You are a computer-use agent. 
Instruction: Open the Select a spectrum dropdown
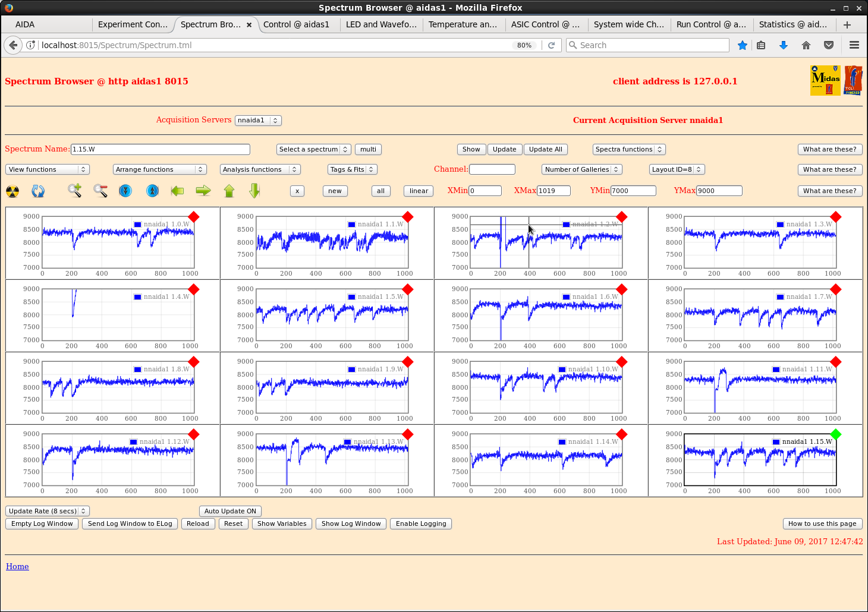click(x=313, y=149)
